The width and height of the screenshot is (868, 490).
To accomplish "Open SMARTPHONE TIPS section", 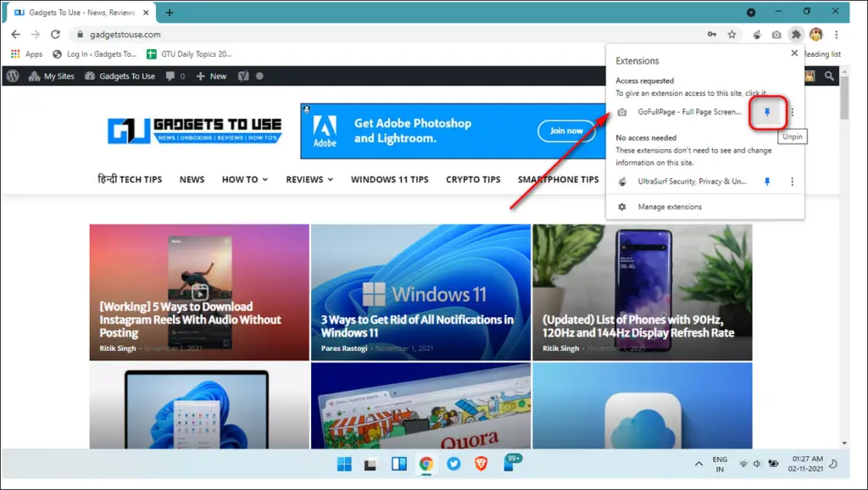I will coord(558,180).
